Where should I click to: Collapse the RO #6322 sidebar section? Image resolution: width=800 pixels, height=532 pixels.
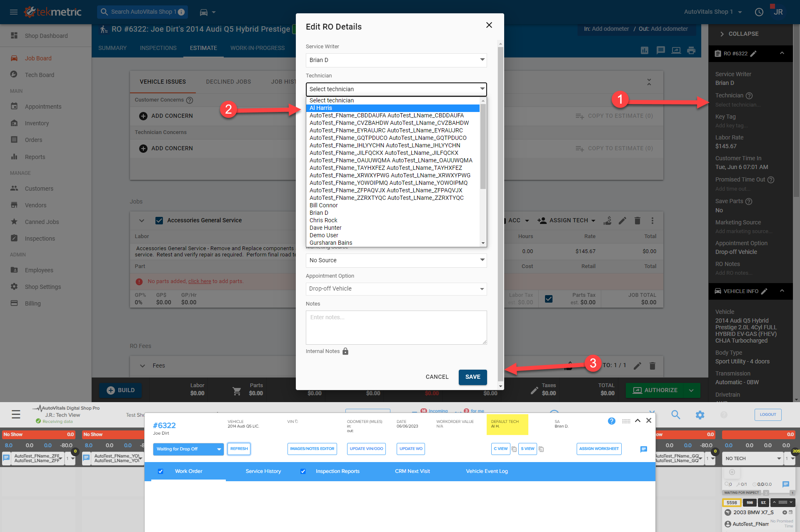(782, 53)
